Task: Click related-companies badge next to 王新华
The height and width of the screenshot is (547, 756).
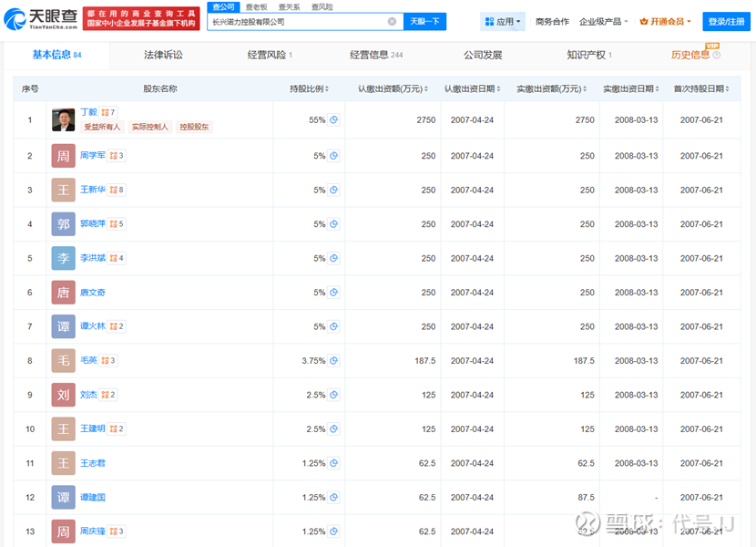Action: pos(117,190)
